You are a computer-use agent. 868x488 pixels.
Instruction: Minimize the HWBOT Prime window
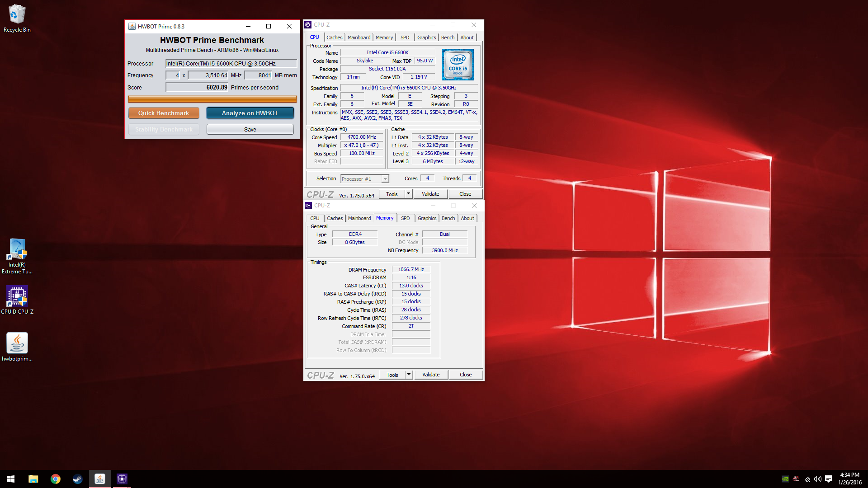[248, 26]
